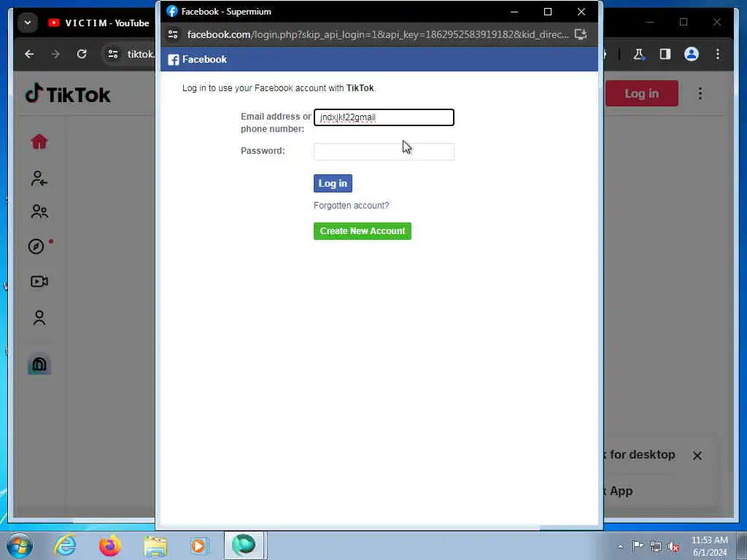Open the Friends icon in TikTok sidebar
This screenshot has height=560, width=747.
coord(39,211)
